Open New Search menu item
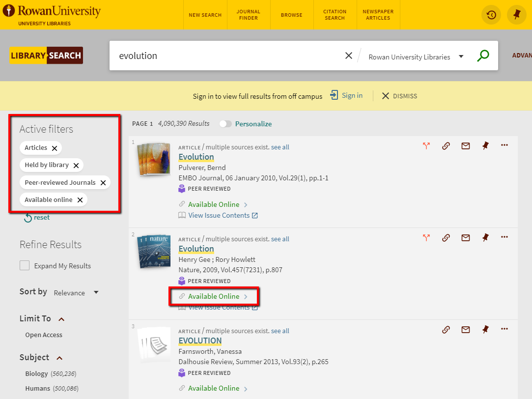532x399 pixels. pos(205,15)
